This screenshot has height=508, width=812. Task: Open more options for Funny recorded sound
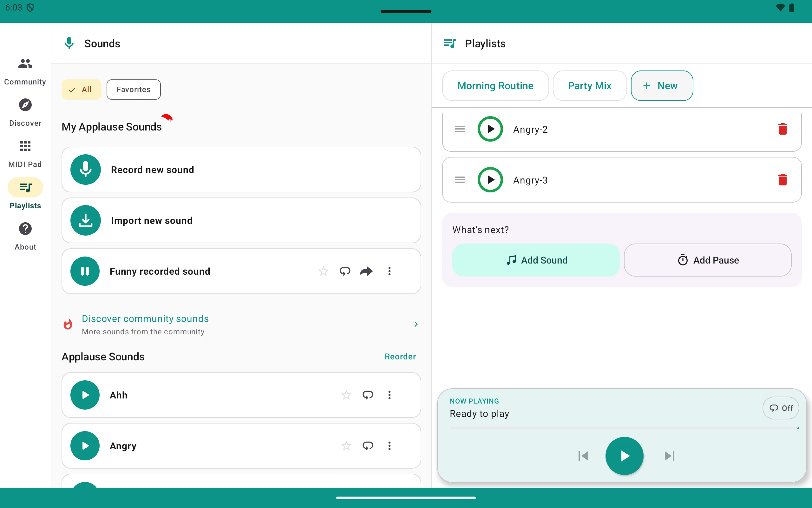(389, 271)
